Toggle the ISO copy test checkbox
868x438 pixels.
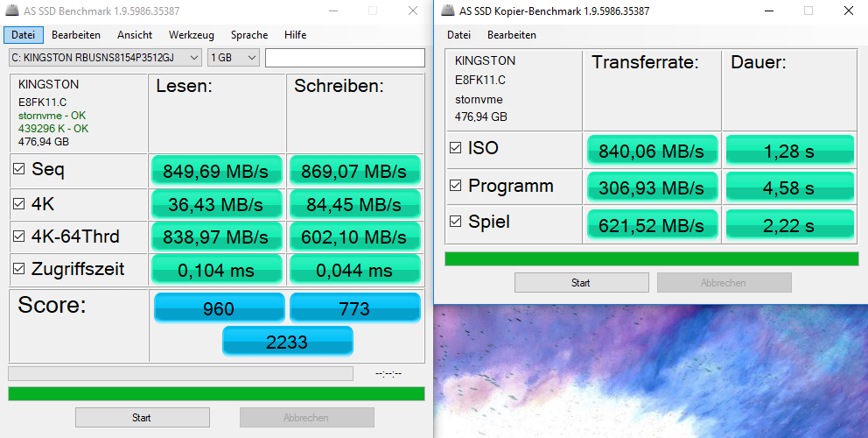point(455,147)
